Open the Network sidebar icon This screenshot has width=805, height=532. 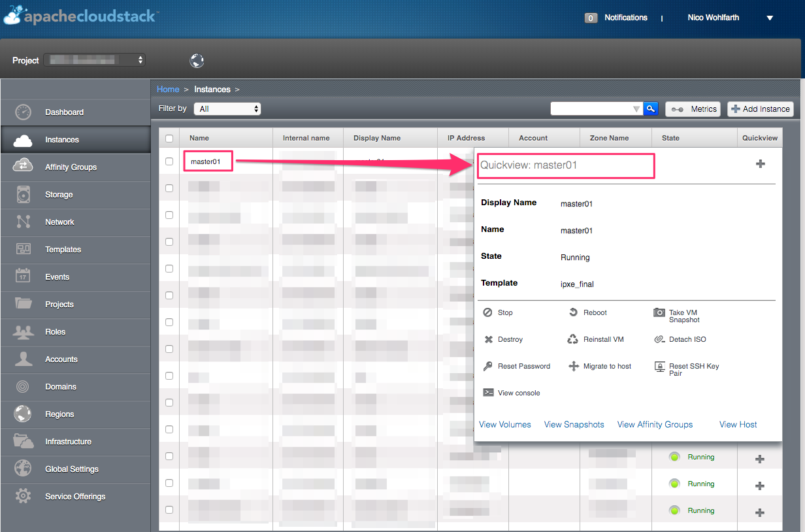(23, 222)
